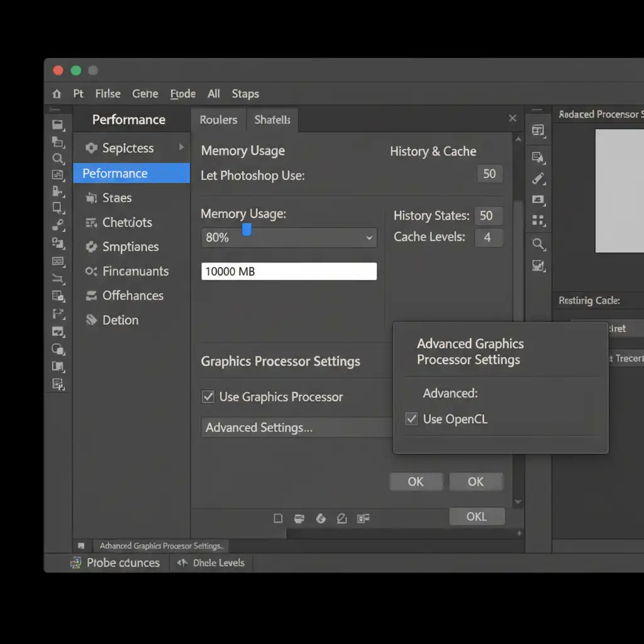Click the printer icon in bottom icon row
This screenshot has height=644, width=644.
pos(299,518)
